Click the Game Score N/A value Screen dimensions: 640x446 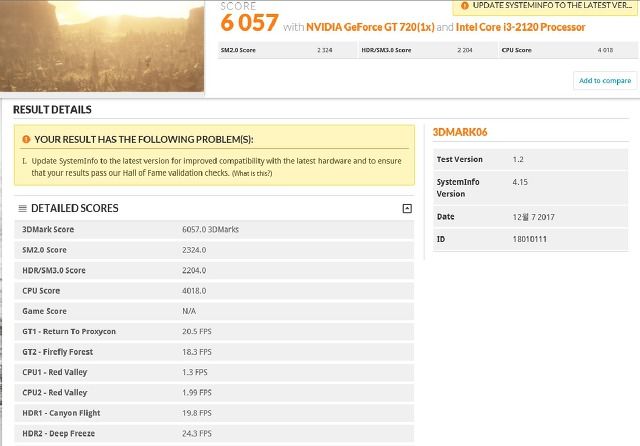tap(189, 311)
